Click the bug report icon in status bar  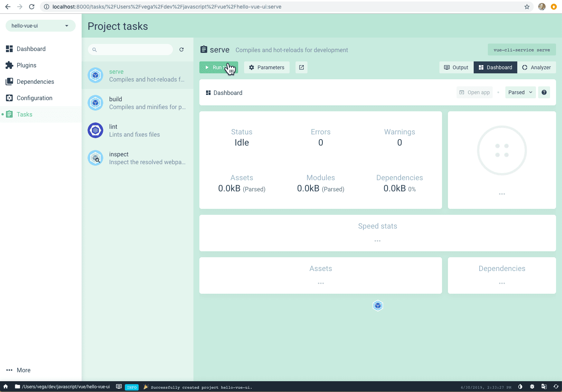[x=532, y=386]
